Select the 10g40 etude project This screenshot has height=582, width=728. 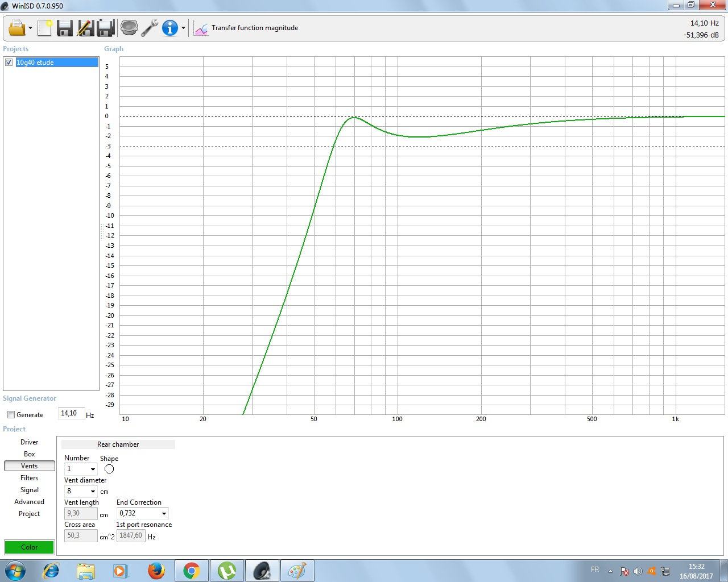57,63
